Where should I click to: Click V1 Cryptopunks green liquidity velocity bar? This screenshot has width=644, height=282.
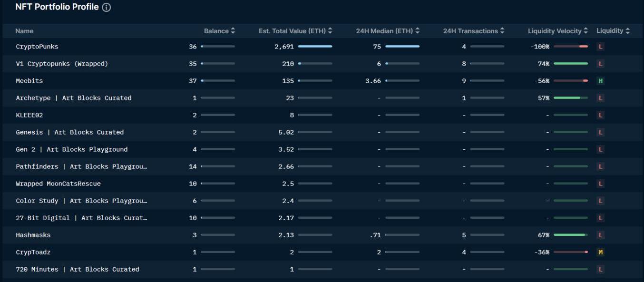[570, 64]
